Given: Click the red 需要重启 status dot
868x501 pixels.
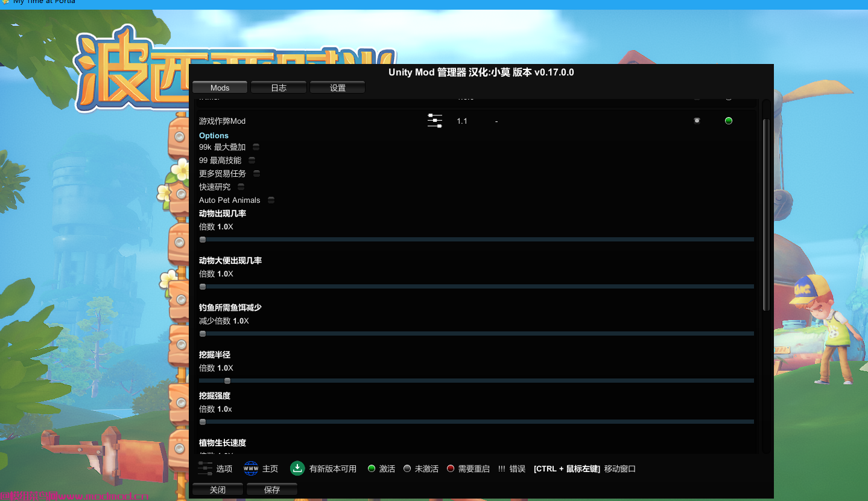Looking at the screenshot, I should point(450,468).
